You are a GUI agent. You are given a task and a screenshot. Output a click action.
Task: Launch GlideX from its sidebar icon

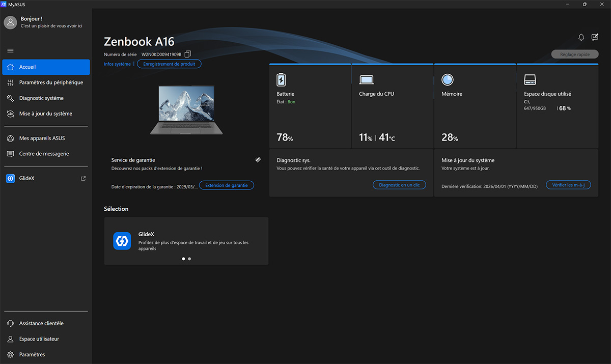coord(10,178)
